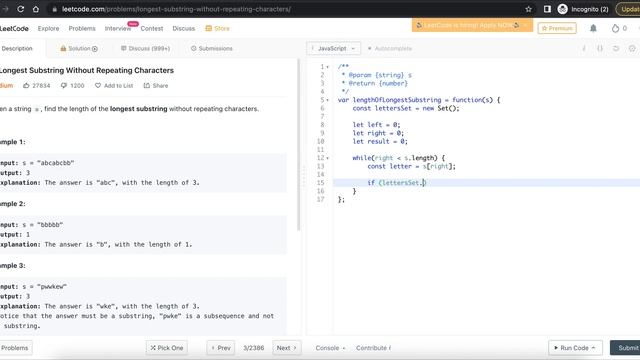Open editor settings gear icon
640x360 pixels.
click(632, 48)
